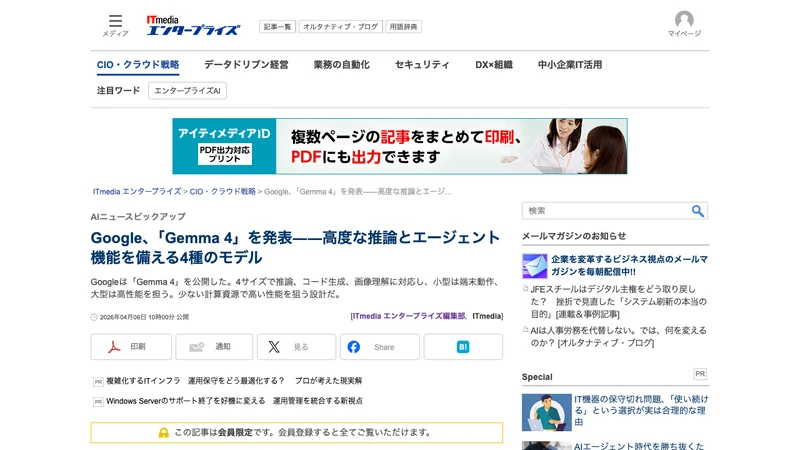The height and width of the screenshot is (450, 800).
Task: Click the IT機器の保守切れ問題 article thumbnail
Action: point(546,412)
